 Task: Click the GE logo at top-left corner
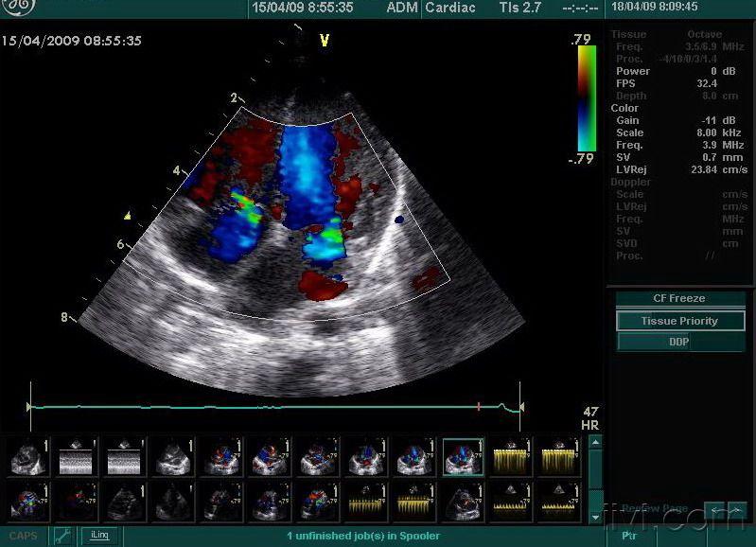[x=18, y=7]
